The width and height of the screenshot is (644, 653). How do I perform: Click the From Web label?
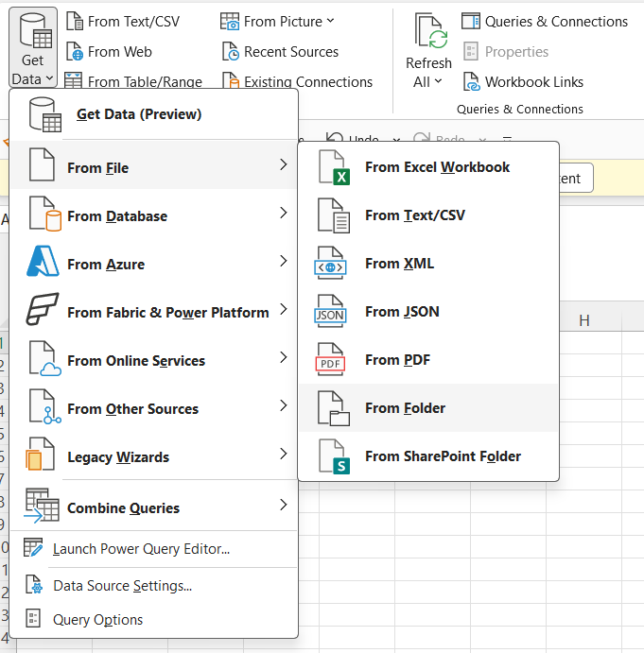click(120, 52)
